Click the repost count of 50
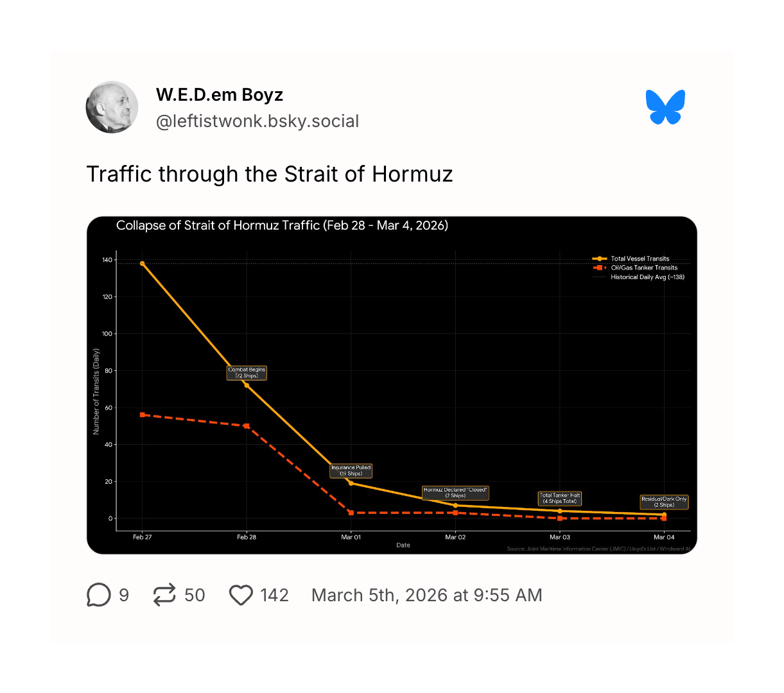The image size is (784, 693). 195,595
